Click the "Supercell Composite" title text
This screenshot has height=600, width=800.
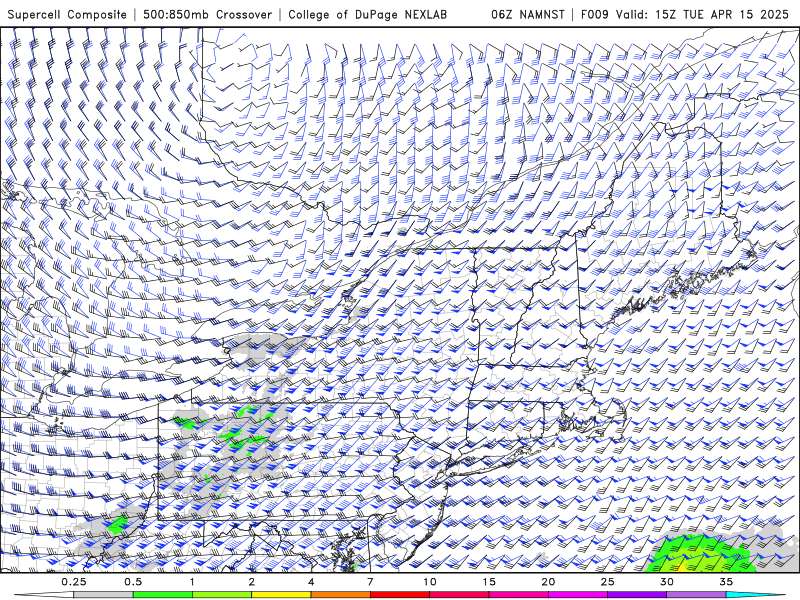(x=67, y=14)
